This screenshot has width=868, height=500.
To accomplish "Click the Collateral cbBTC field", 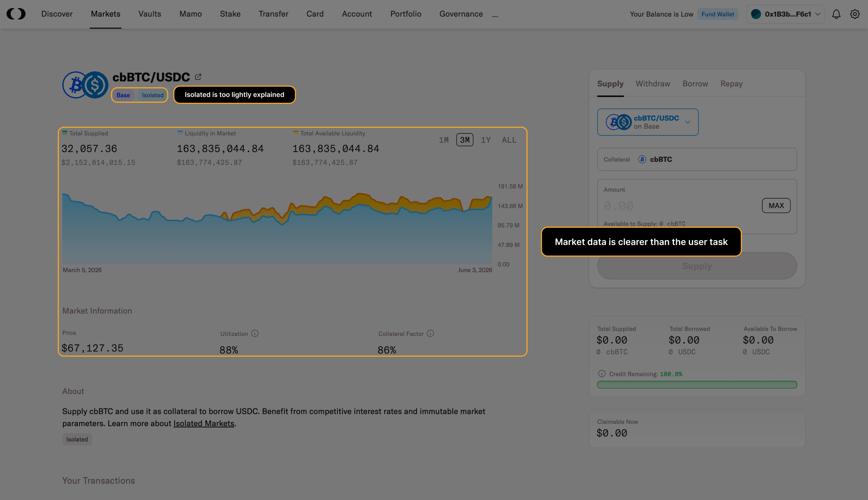I will (697, 159).
